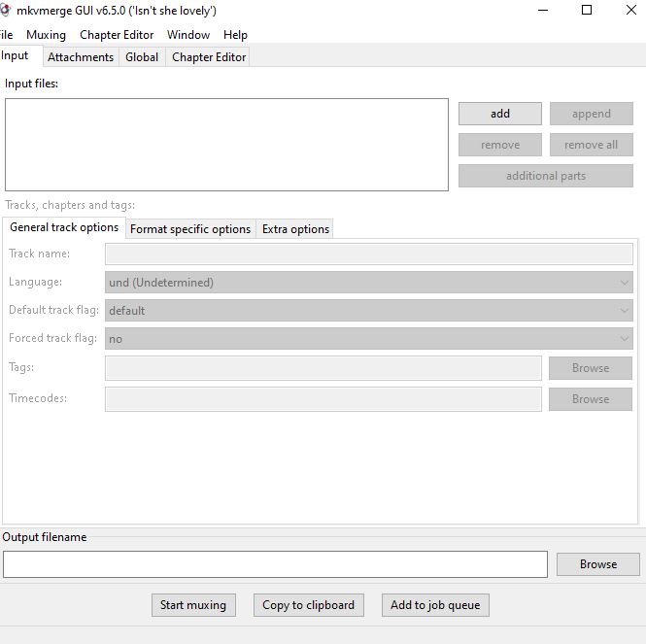The height and width of the screenshot is (644, 646).
Task: Click Add to job queue
Action: click(x=435, y=605)
